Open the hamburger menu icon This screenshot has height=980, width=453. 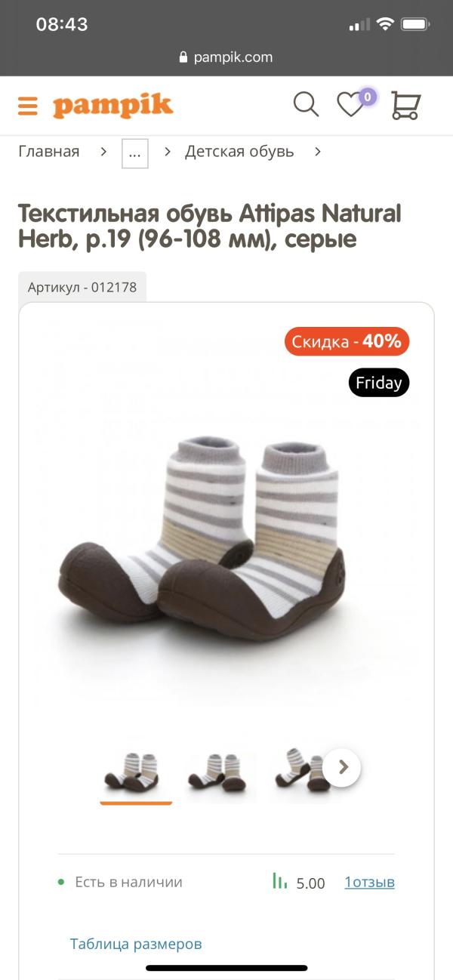27,106
